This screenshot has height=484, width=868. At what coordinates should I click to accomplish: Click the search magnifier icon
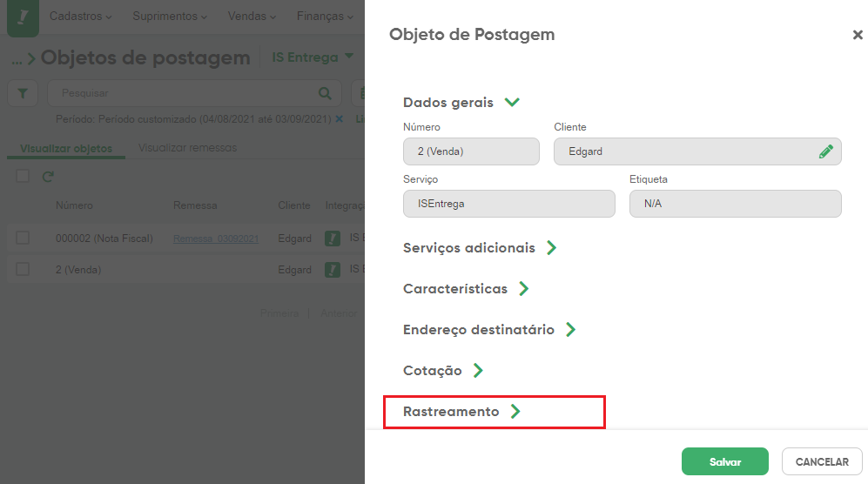point(325,93)
